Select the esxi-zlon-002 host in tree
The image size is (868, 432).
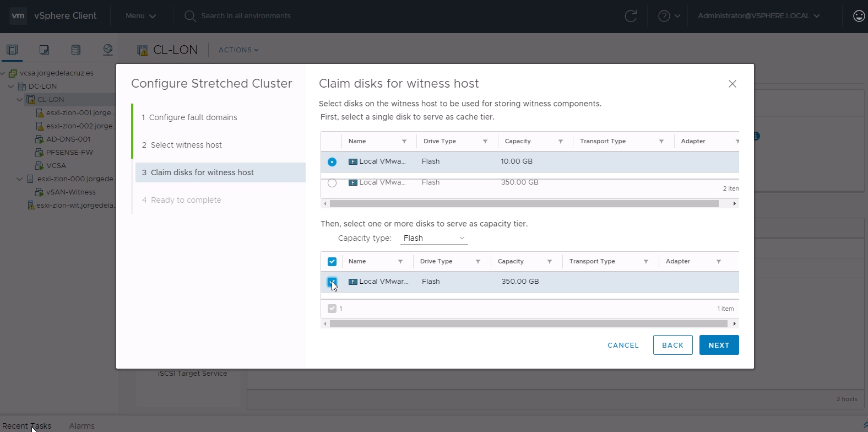81,126
